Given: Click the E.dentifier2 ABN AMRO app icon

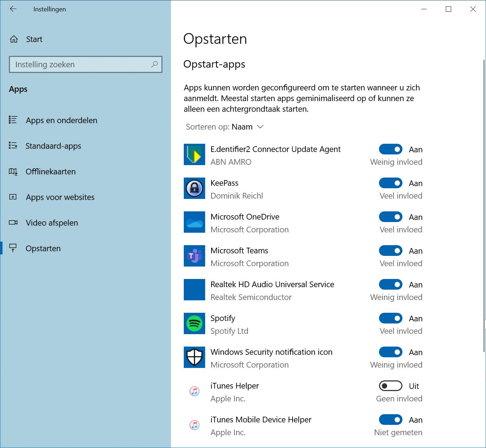Looking at the screenshot, I should 194,154.
